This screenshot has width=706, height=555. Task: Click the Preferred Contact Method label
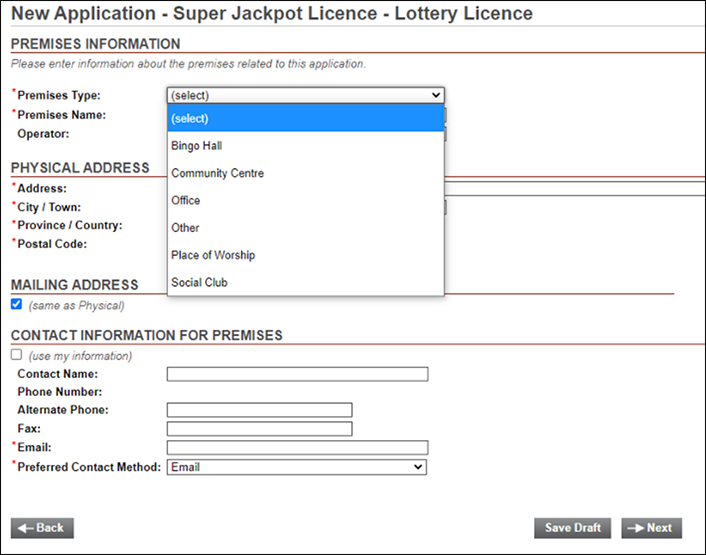[89, 467]
